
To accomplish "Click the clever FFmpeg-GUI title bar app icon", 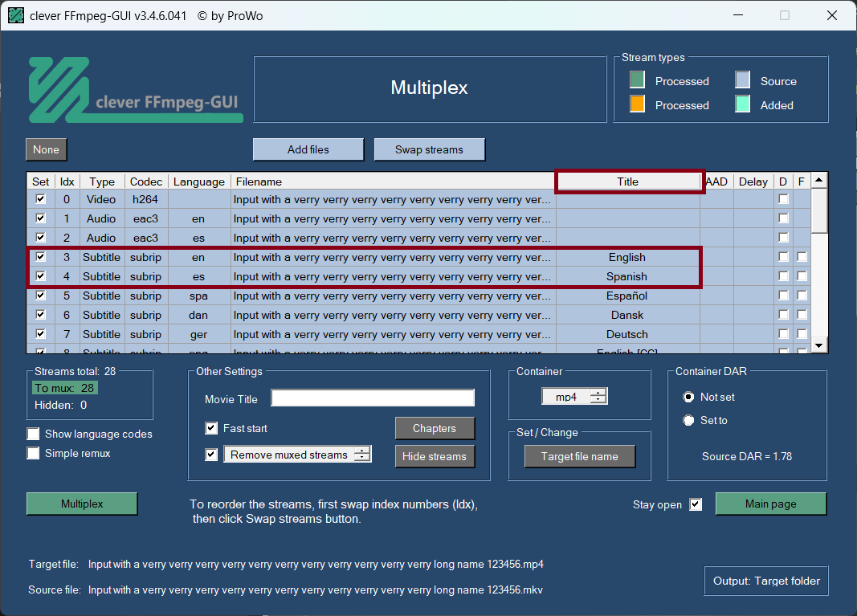I will pos(16,15).
